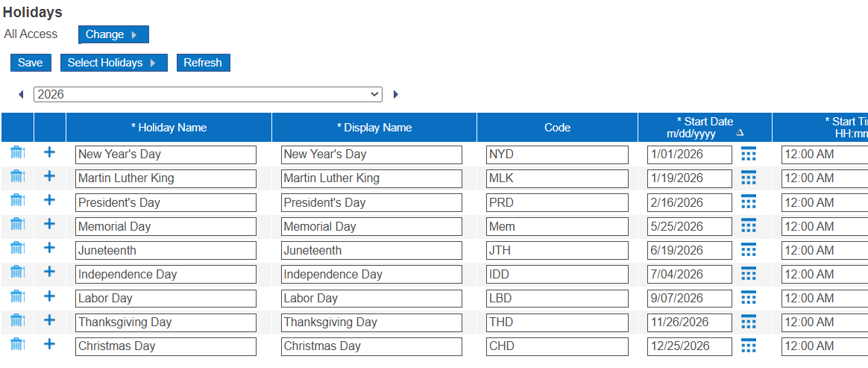
Task: Edit the 1/01/2026 start date field
Action: (x=690, y=155)
